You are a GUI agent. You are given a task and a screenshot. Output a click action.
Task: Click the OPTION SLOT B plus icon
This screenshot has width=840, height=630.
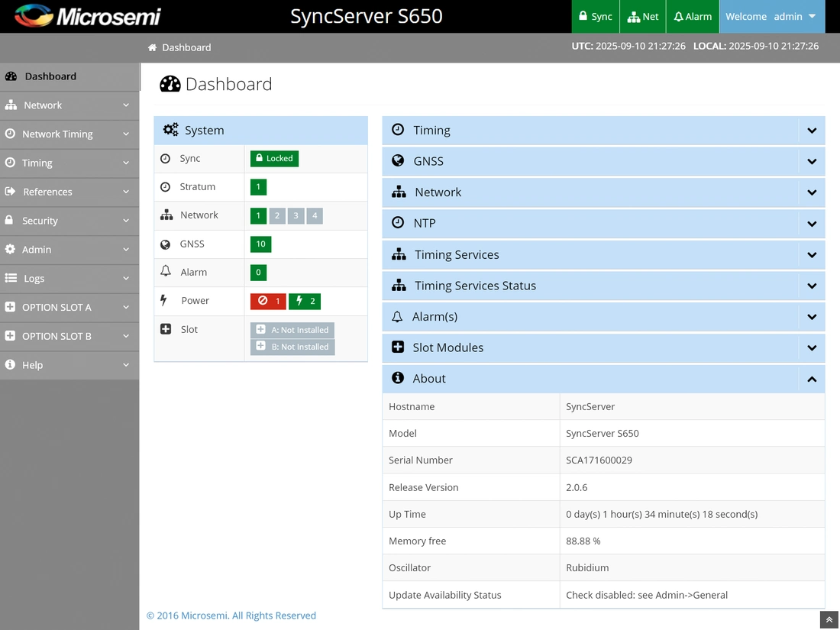tap(10, 336)
